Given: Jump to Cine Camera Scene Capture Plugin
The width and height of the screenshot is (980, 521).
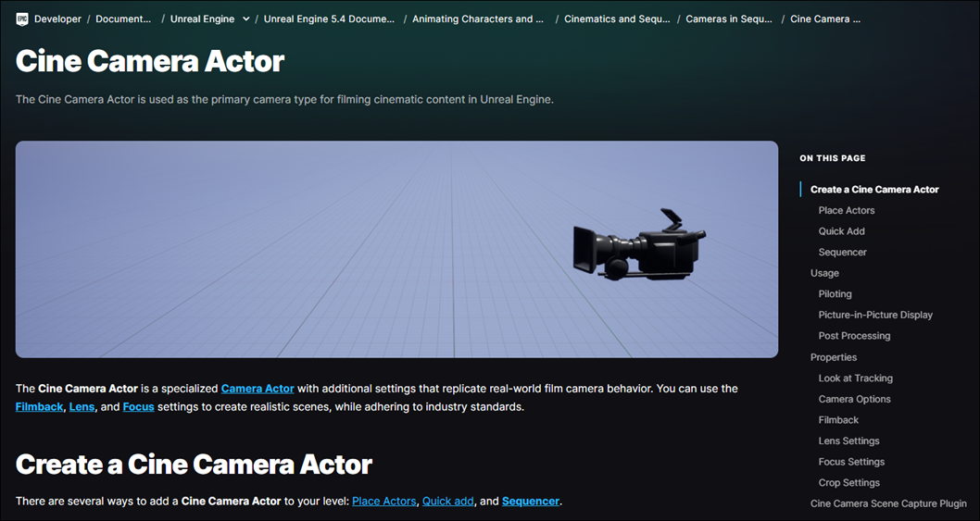Looking at the screenshot, I should pyautogui.click(x=888, y=503).
